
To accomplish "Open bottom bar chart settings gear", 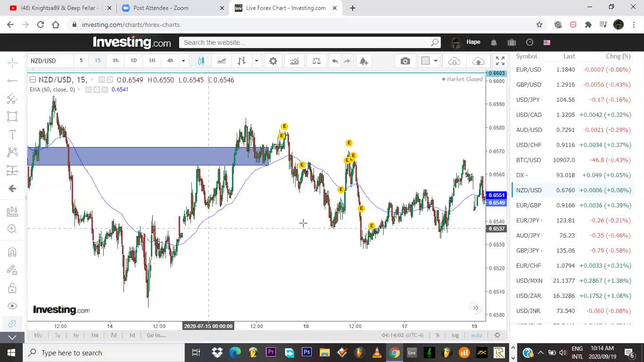I will coord(497,335).
